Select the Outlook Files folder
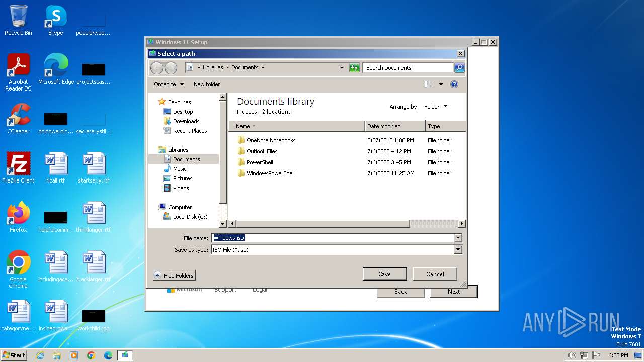Image resolution: width=644 pixels, height=362 pixels. 262,151
